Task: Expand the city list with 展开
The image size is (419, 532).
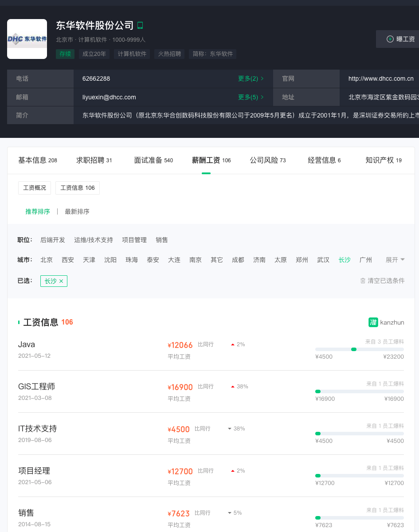Action: tap(395, 260)
